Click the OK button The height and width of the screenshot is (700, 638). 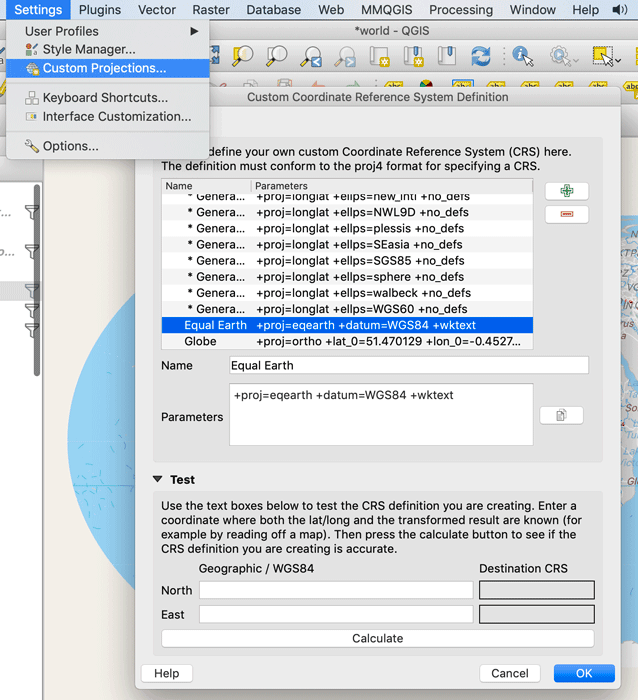(584, 673)
